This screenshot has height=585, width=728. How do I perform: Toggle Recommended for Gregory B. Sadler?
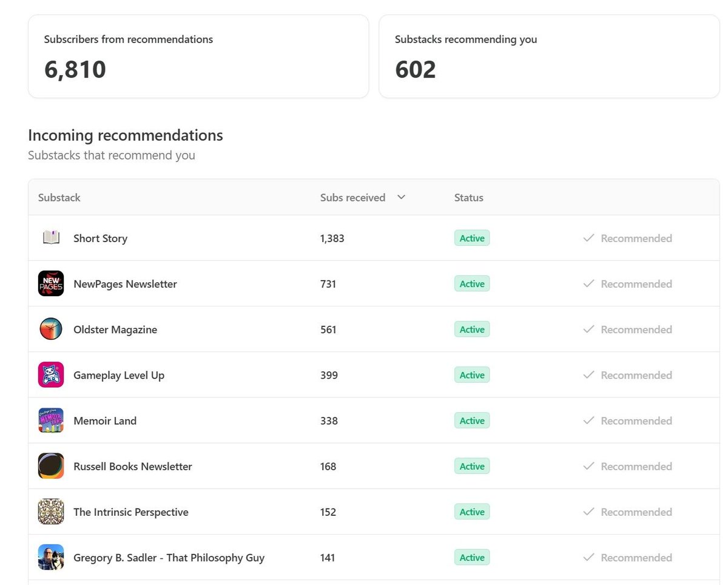coord(627,558)
